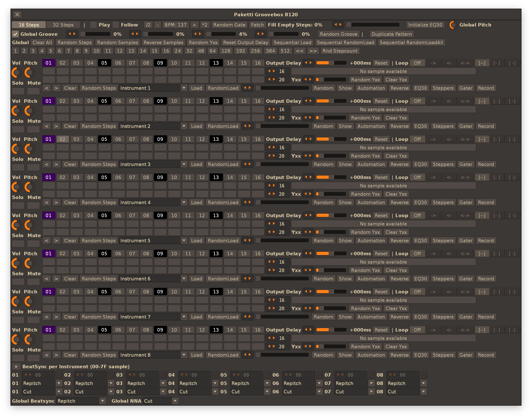Shift Instrument 6 steps right with > button
The width and height of the screenshot is (532, 418).
[x=56, y=279]
